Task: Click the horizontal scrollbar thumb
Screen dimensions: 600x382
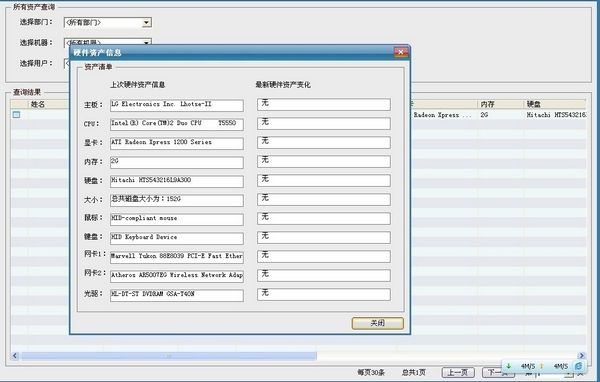Action: [x=169, y=356]
